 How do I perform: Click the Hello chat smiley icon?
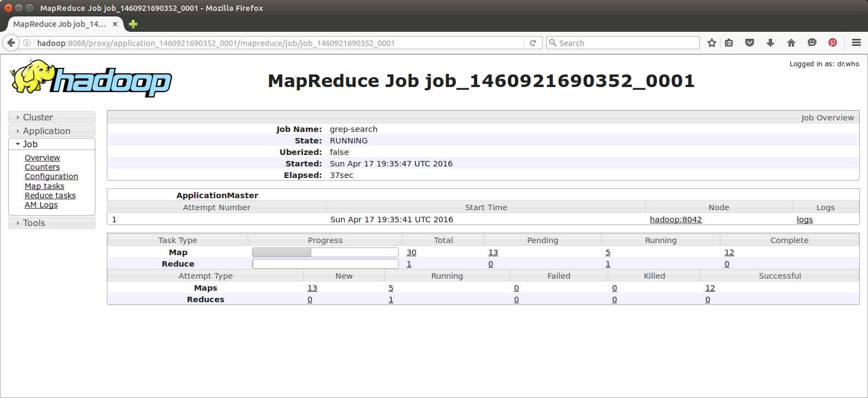[x=812, y=43]
